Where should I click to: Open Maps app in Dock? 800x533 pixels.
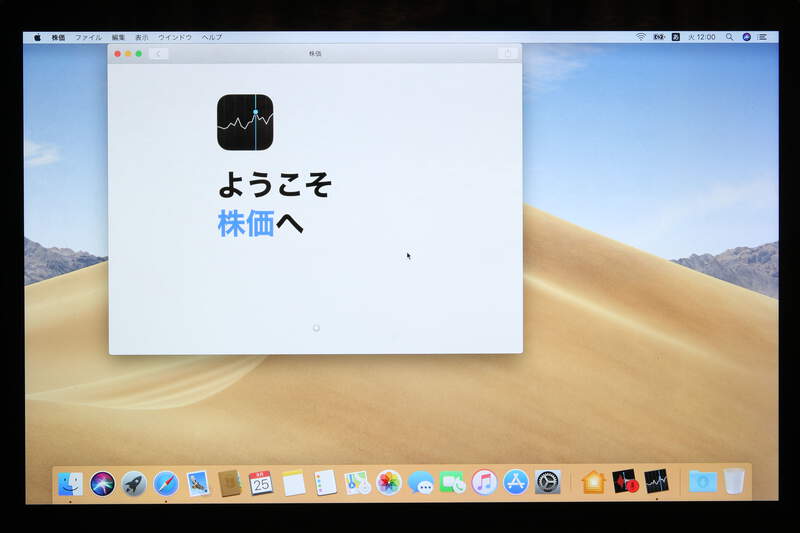click(357, 483)
